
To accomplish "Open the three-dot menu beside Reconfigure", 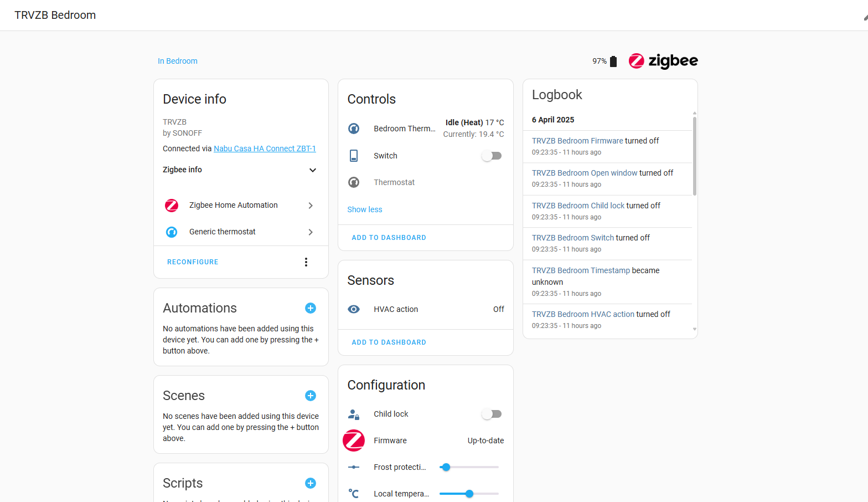I will 306,262.
